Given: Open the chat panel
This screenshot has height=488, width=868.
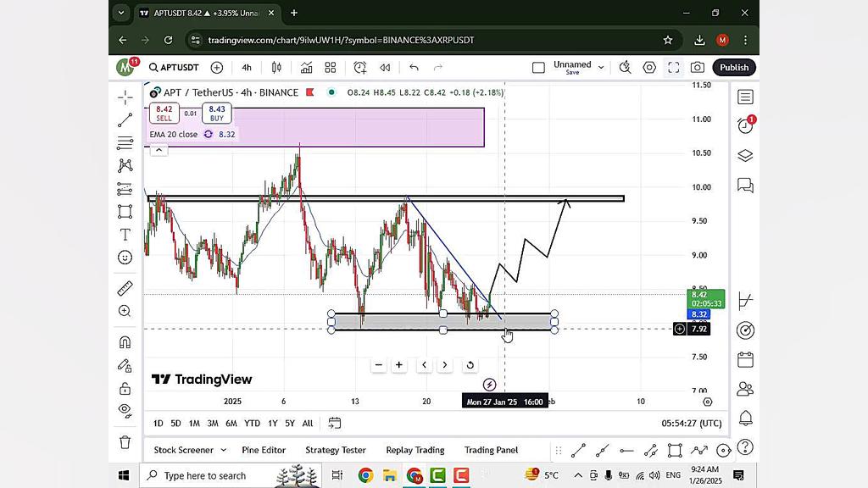Looking at the screenshot, I should point(746,185).
